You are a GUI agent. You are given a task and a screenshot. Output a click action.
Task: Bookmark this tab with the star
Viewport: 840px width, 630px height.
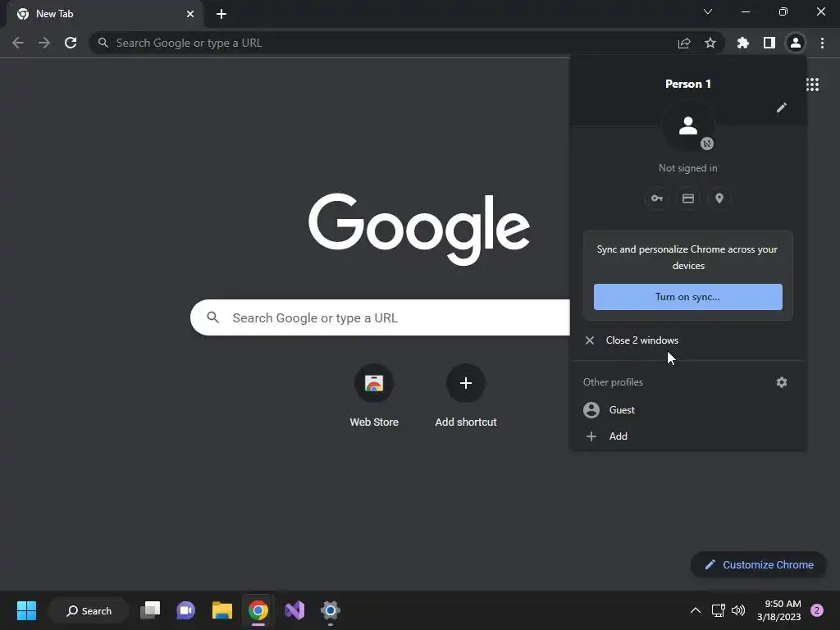pyautogui.click(x=710, y=43)
